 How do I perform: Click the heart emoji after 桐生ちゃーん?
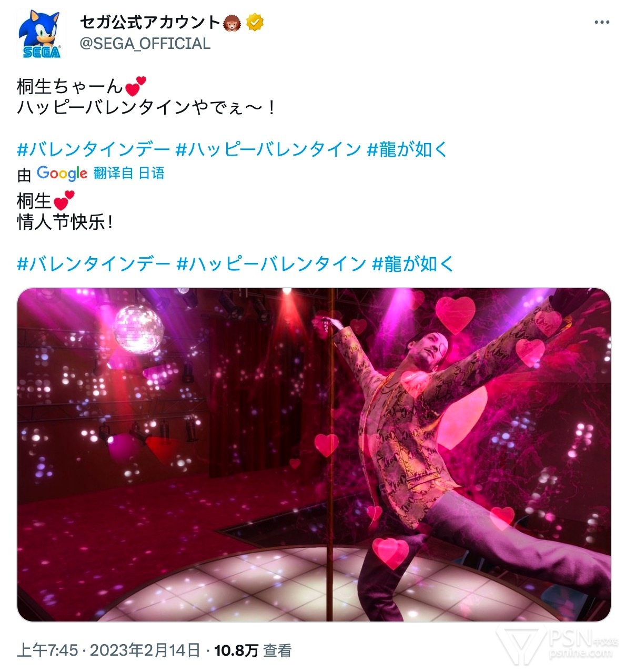(135, 86)
